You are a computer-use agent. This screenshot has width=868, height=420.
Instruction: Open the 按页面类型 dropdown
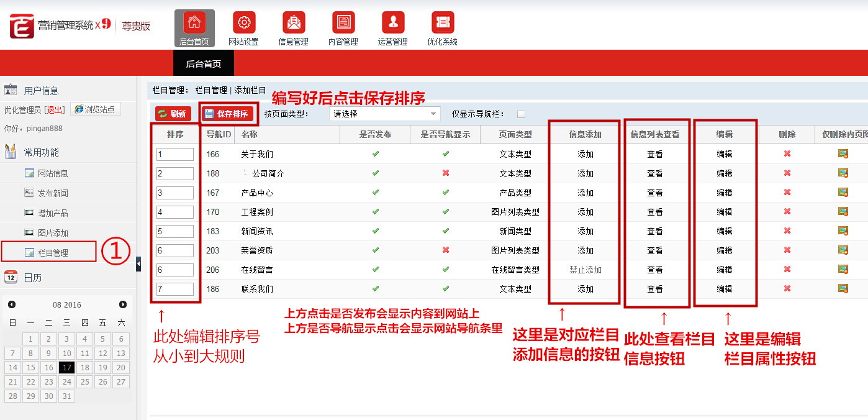click(384, 114)
